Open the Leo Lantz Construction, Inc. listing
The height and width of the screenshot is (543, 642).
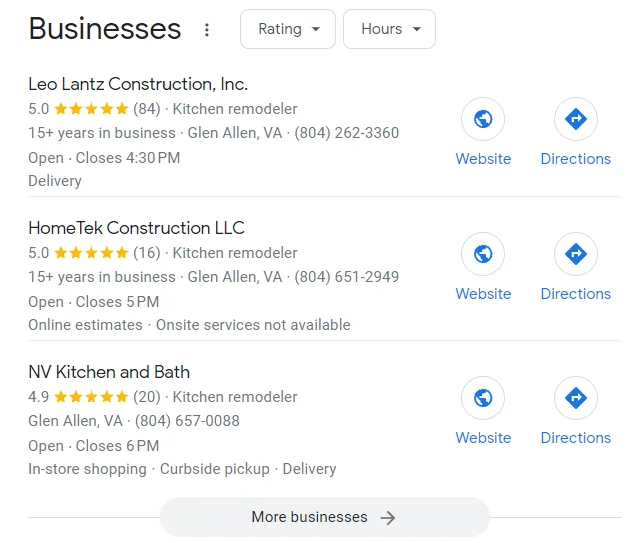pyautogui.click(x=138, y=84)
